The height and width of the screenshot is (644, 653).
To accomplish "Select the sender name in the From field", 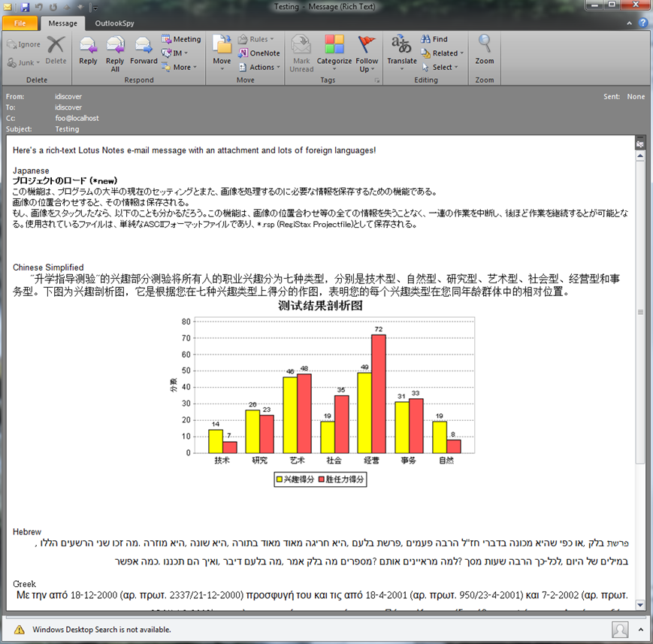I will [68, 97].
